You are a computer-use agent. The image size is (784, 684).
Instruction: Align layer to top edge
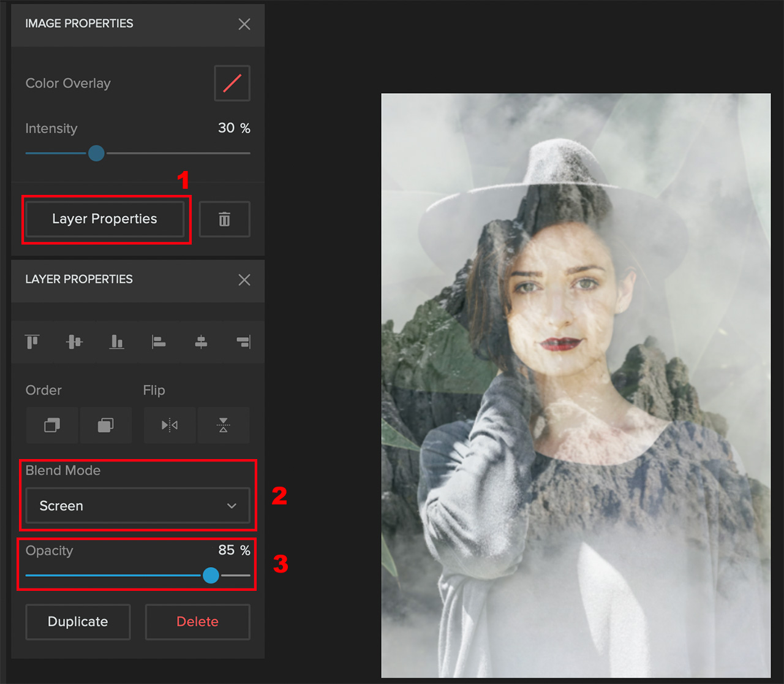pos(32,341)
